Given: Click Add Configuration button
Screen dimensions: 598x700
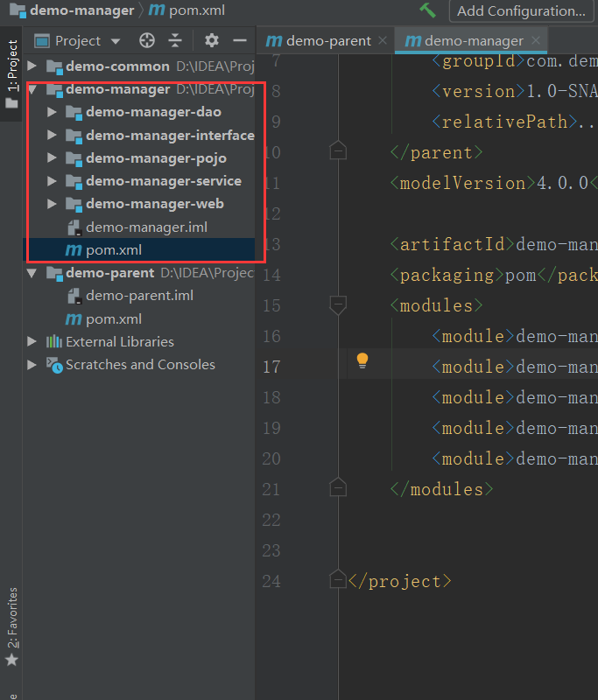Looking at the screenshot, I should pyautogui.click(x=521, y=10).
